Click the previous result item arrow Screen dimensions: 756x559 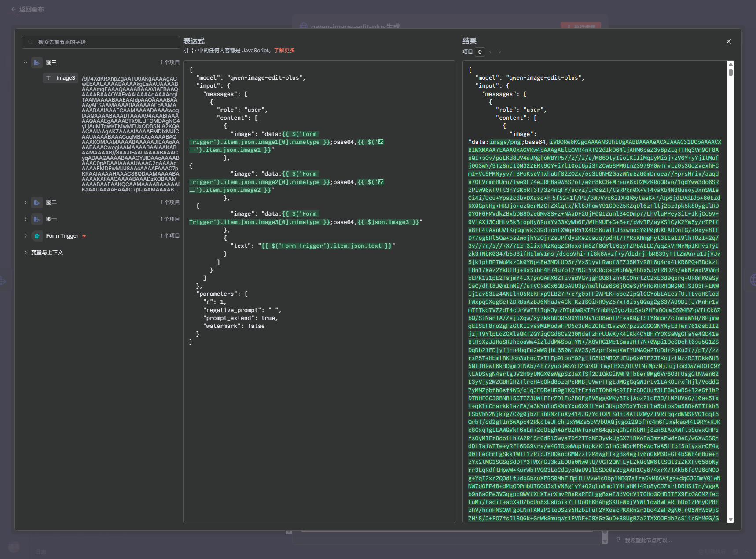[x=490, y=52]
